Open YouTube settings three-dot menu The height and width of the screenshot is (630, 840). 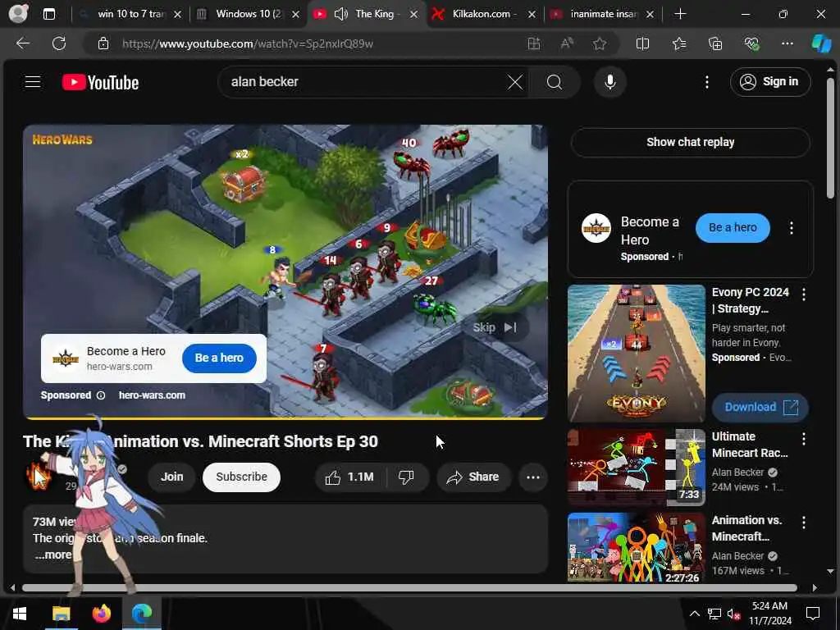click(706, 82)
